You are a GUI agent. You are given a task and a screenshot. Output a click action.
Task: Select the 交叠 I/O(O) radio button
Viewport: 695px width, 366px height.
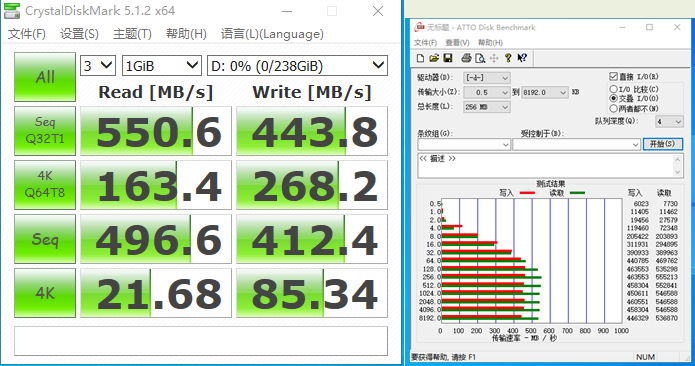[613, 98]
